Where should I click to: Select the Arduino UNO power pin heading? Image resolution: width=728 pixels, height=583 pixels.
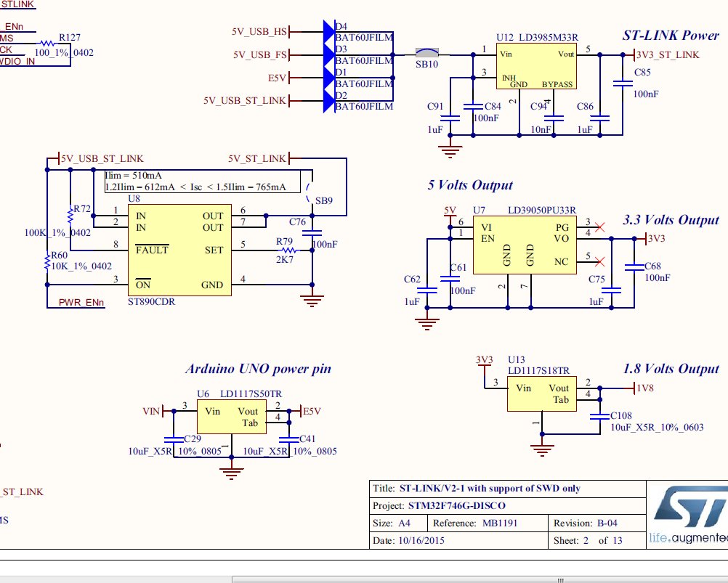click(x=258, y=369)
